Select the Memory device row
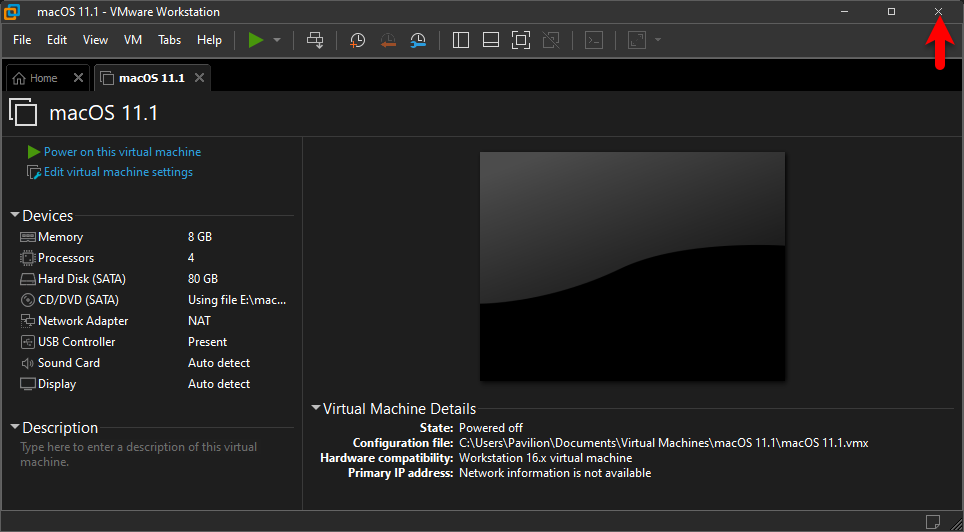This screenshot has height=532, width=964. pyautogui.click(x=157, y=237)
